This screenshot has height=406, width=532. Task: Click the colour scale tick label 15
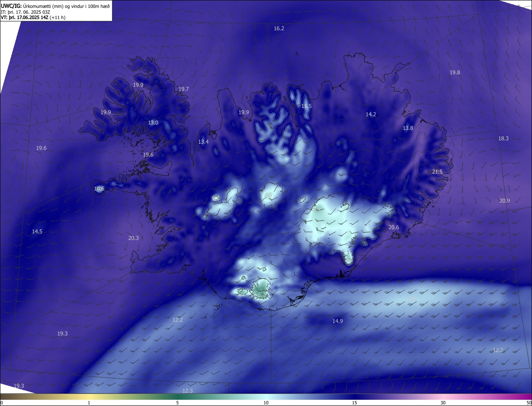pyautogui.click(x=355, y=403)
